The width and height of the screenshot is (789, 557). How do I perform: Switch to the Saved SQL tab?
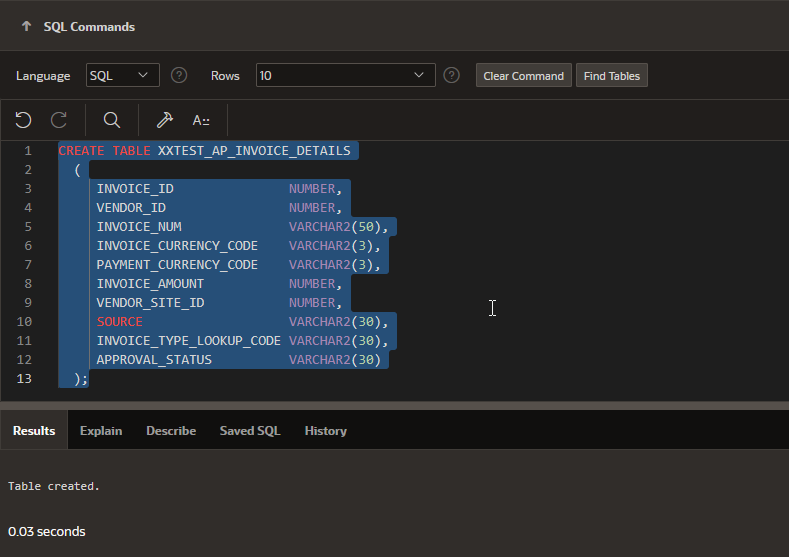click(x=250, y=431)
